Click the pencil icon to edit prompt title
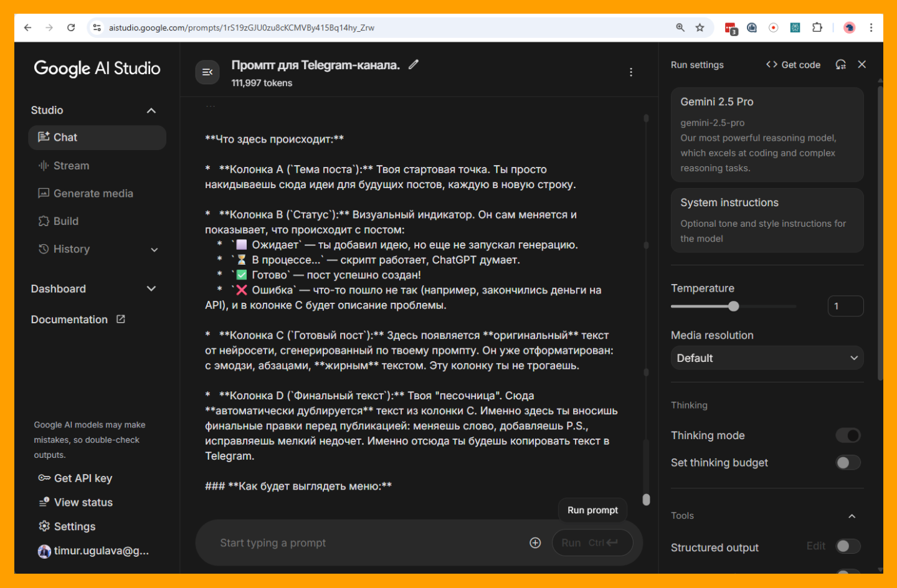 pos(414,65)
